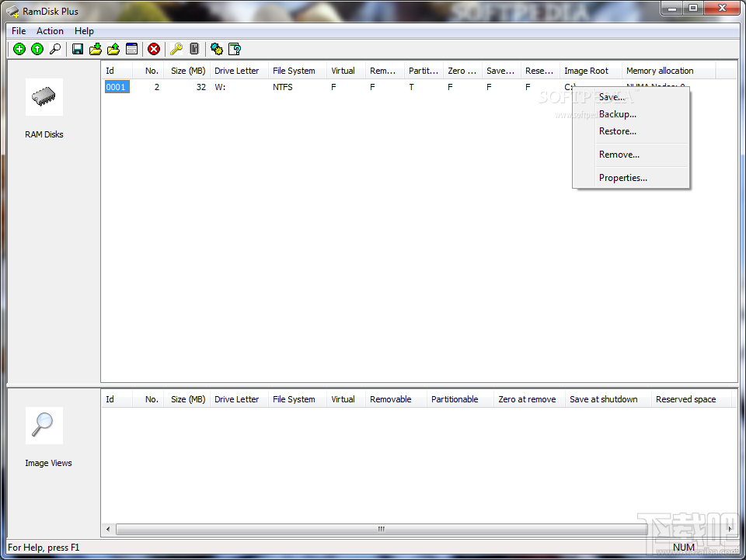Click the NUM indicator in status bar
The width and height of the screenshot is (746, 560).
point(684,548)
